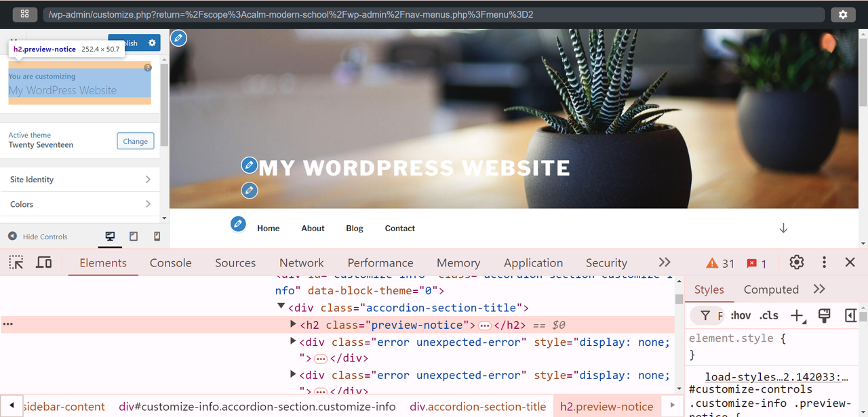Viewport: 868px width, 417px height.
Task: Open DevTools settings gear
Action: click(x=797, y=262)
